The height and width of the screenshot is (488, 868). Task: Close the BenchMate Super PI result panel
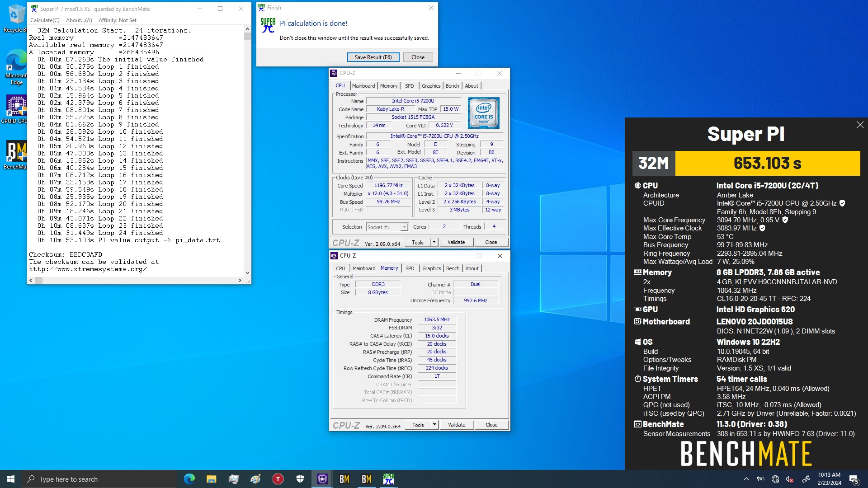860,125
